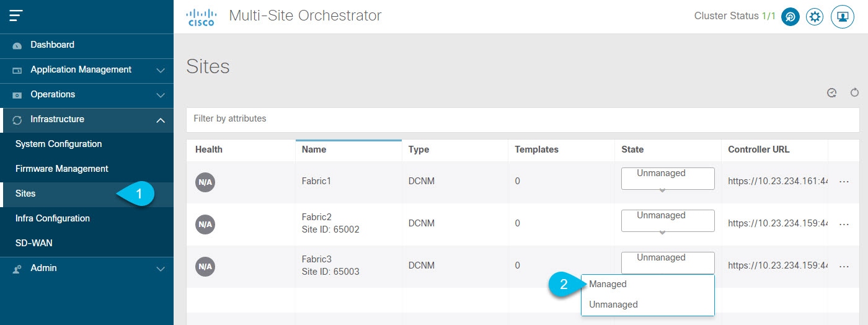Sort by the Type column header

418,149
